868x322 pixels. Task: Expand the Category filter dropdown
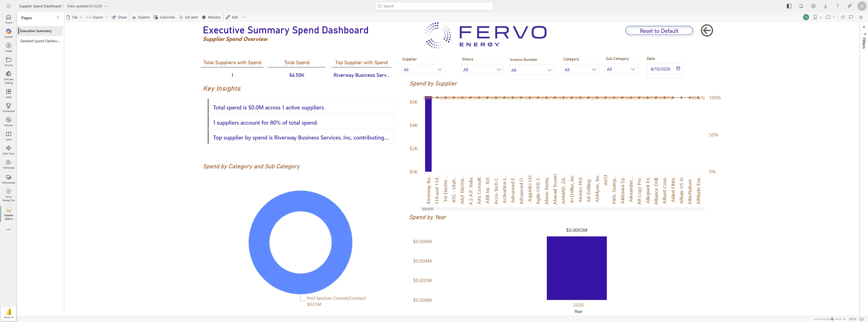click(595, 70)
